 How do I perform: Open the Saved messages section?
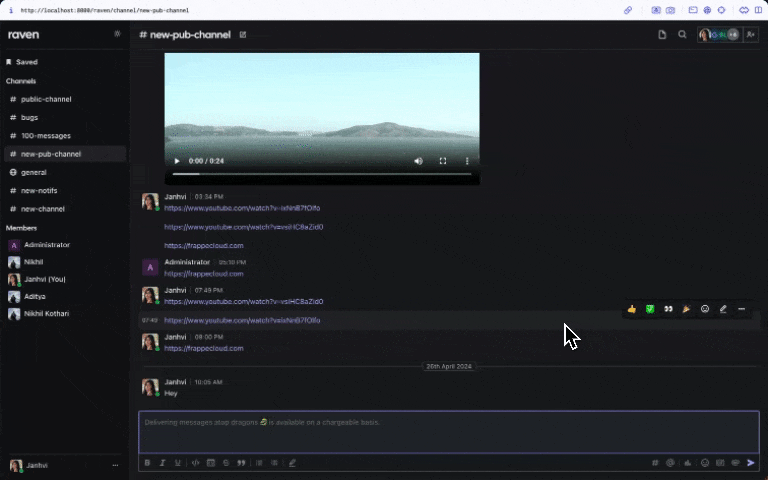point(26,62)
